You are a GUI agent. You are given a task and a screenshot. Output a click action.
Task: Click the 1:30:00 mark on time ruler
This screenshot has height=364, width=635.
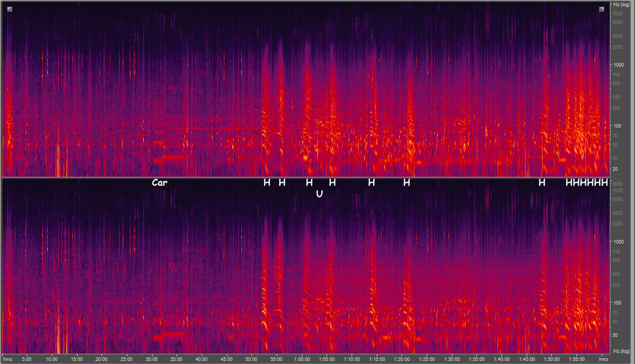click(x=452, y=359)
